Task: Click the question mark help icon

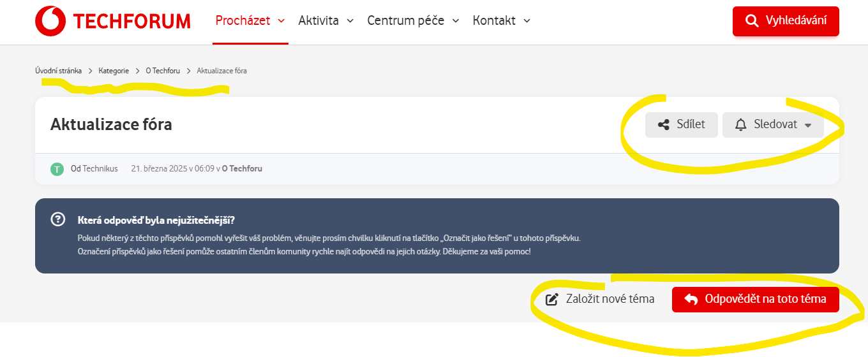Action: click(57, 219)
